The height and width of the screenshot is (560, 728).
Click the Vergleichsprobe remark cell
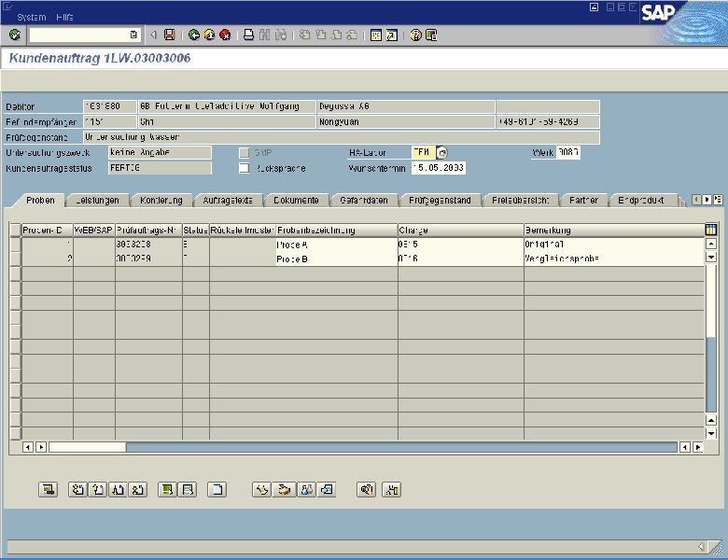[614, 259]
